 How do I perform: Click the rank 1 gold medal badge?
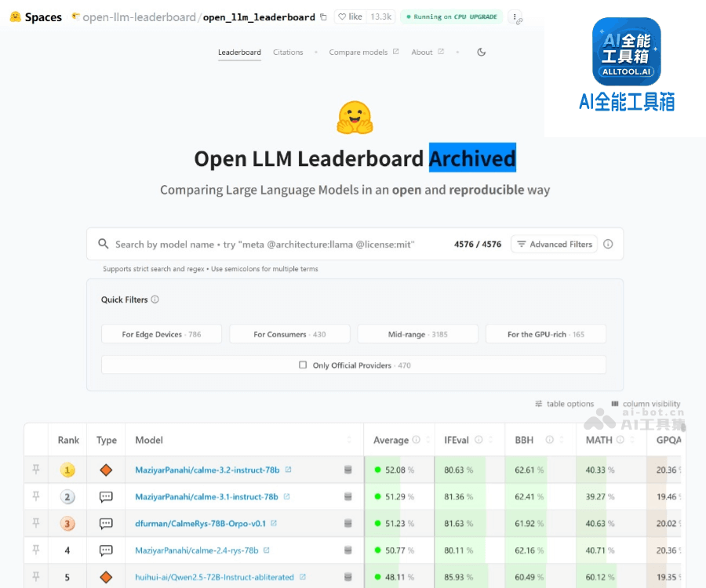click(x=67, y=470)
